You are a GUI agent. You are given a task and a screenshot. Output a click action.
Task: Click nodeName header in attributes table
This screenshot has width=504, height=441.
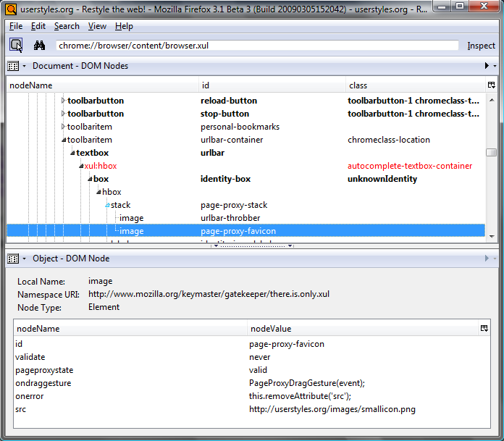click(x=130, y=329)
